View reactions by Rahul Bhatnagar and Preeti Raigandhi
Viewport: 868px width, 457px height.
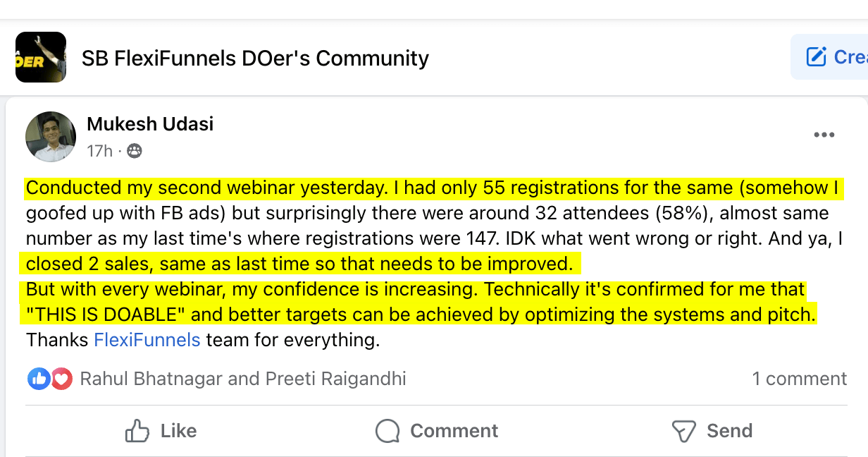[x=243, y=379]
